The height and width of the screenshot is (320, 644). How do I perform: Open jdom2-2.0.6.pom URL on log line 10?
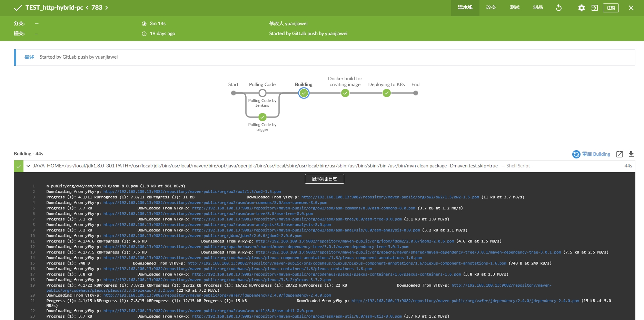pyautogui.click(x=202, y=236)
